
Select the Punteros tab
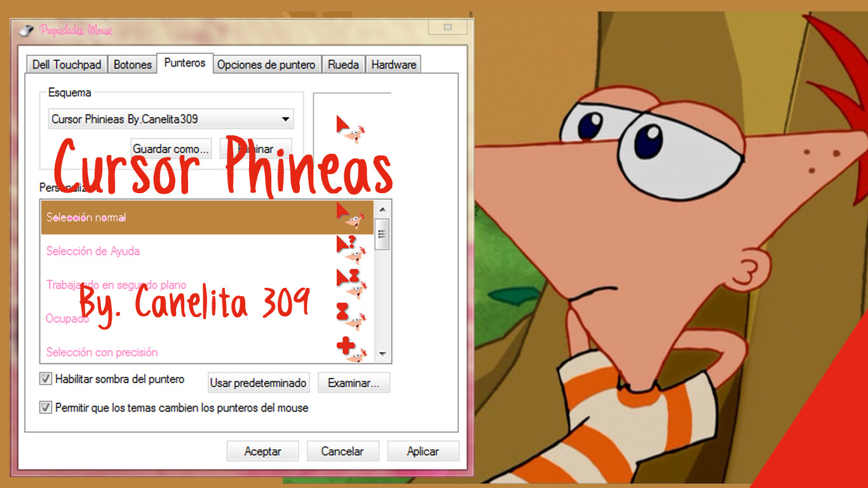point(185,63)
